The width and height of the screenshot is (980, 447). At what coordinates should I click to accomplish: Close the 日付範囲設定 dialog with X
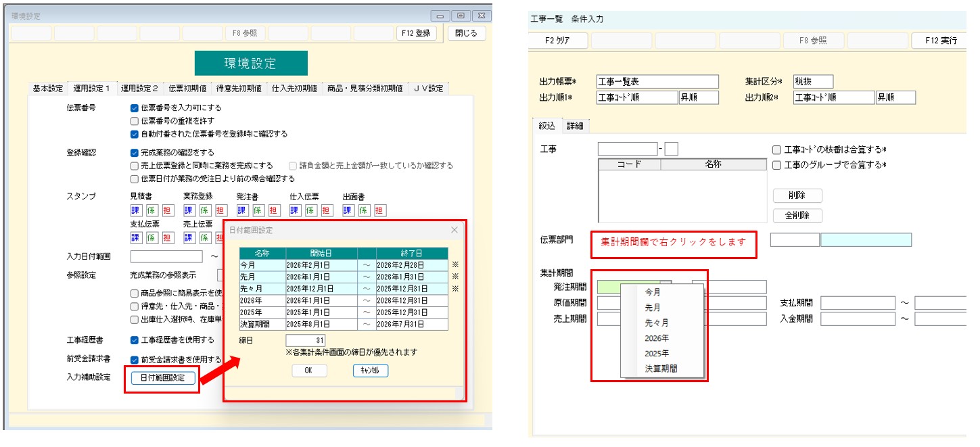coord(454,230)
